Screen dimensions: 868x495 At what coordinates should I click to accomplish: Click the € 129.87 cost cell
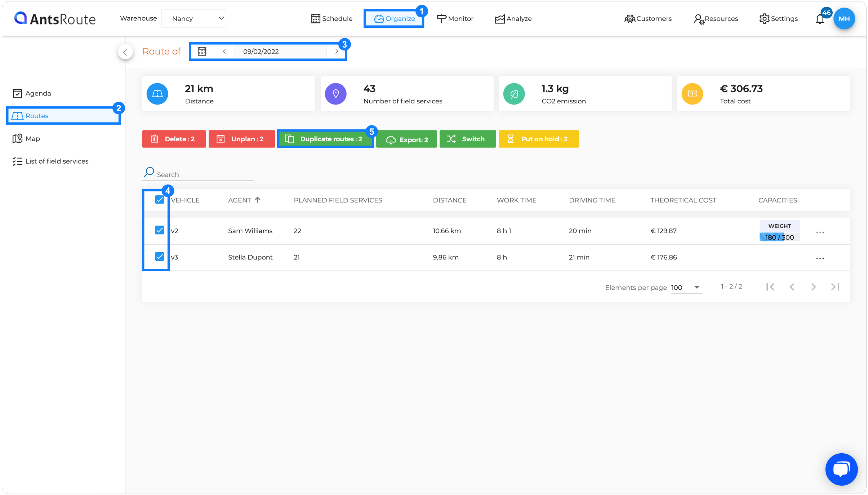click(663, 231)
